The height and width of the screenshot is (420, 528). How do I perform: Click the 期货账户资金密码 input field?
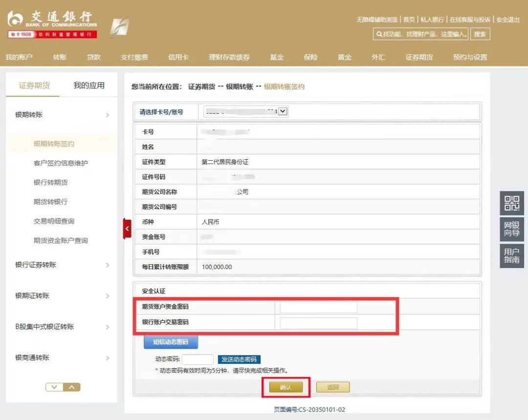coord(318,307)
